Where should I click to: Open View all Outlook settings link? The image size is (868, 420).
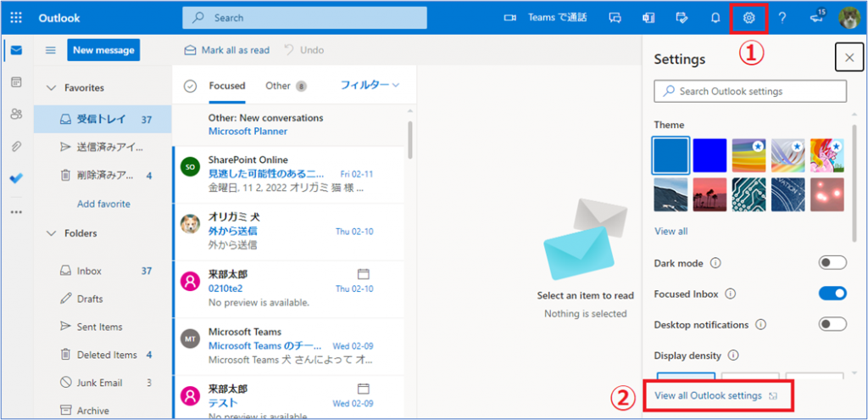tap(717, 395)
